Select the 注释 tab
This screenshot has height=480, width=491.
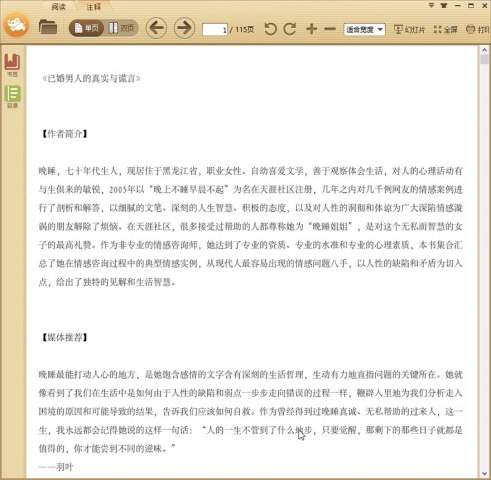point(94,7)
